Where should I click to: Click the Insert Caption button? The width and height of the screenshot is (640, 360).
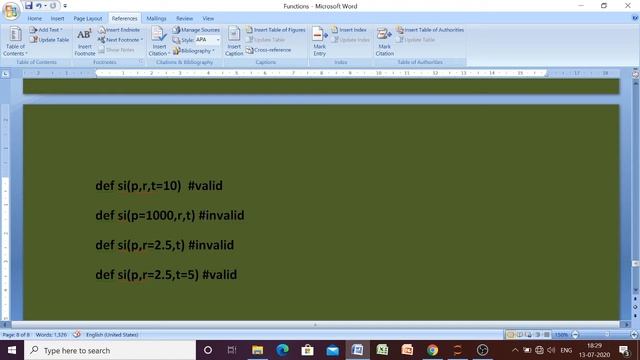click(x=234, y=42)
